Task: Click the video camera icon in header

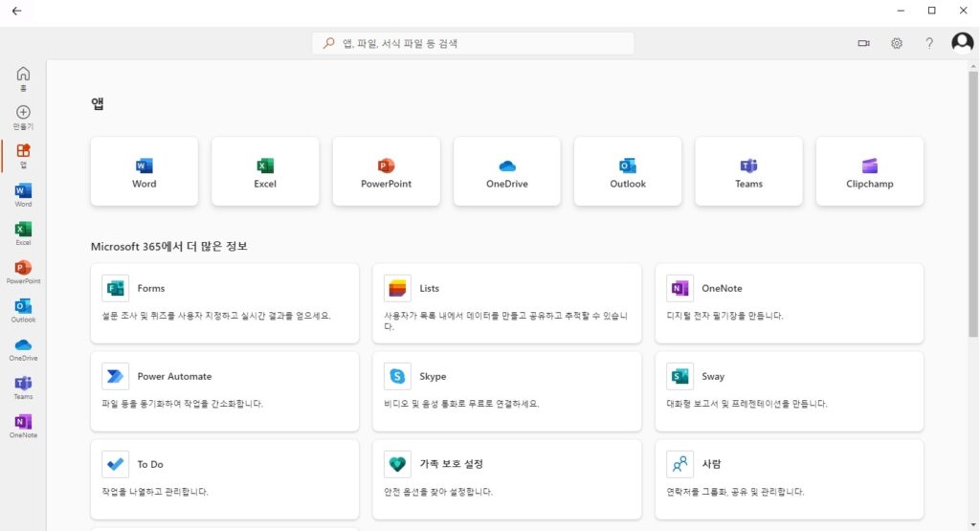Action: coord(864,43)
